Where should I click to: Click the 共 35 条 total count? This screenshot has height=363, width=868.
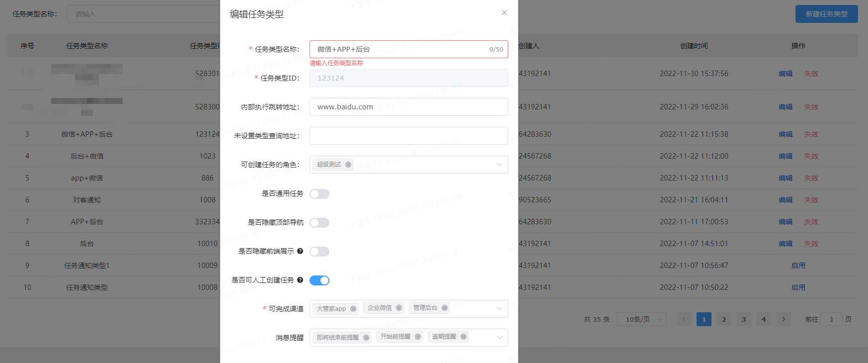pos(597,319)
